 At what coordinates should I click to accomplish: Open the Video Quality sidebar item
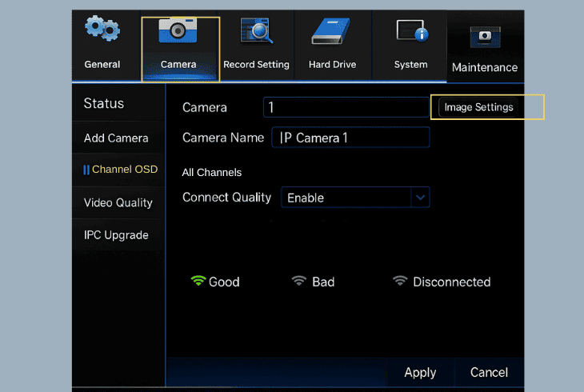point(118,202)
